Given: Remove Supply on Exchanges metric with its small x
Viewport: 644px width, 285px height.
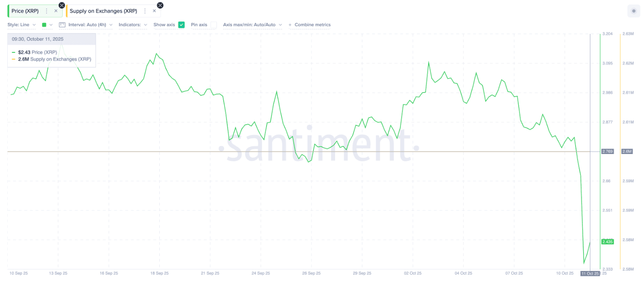Looking at the screenshot, I should tap(154, 11).
